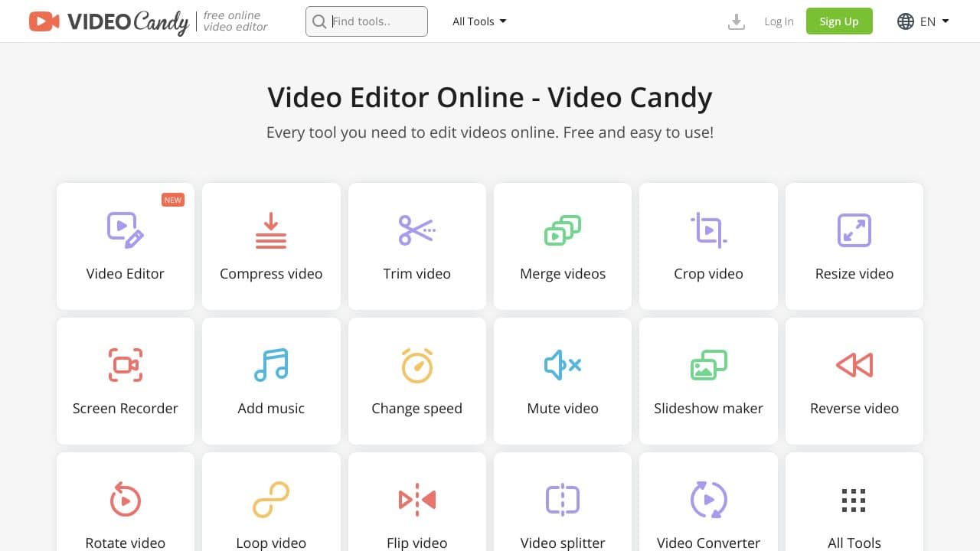Viewport: 980px width, 551px height.
Task: Click the Screen Recorder label
Action: click(x=126, y=408)
